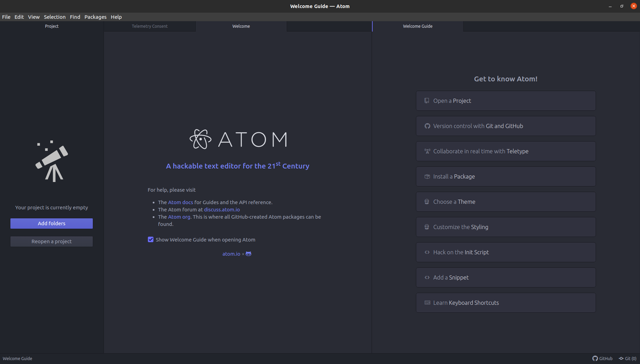Select the Welcome tab
Image resolution: width=640 pixels, height=364 pixels.
point(241,26)
